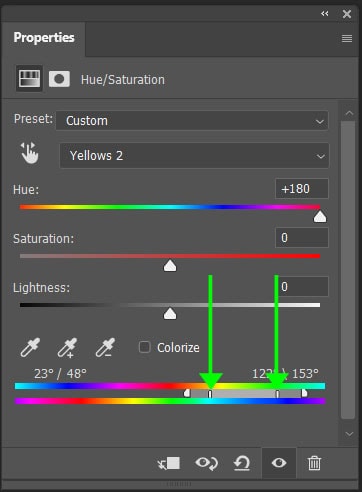This screenshot has width=362, height=492.
Task: Toggle adjustment layer visibility eye
Action: [x=279, y=463]
